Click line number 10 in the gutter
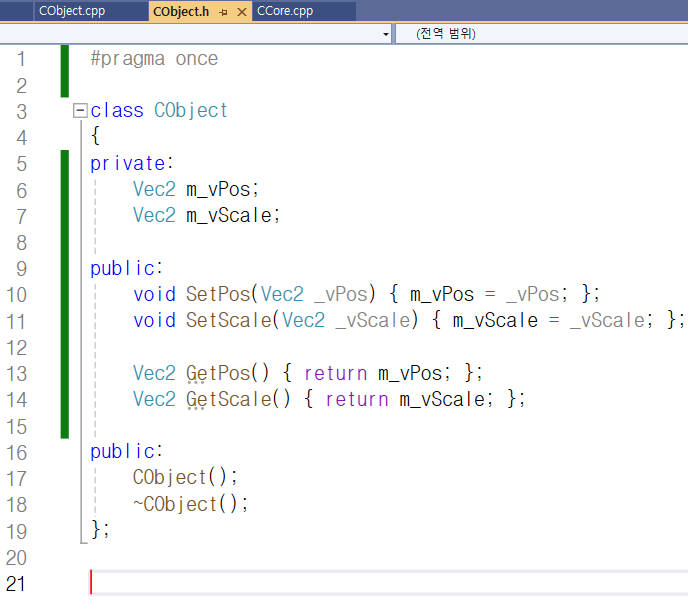This screenshot has height=604, width=688. pyautogui.click(x=16, y=295)
